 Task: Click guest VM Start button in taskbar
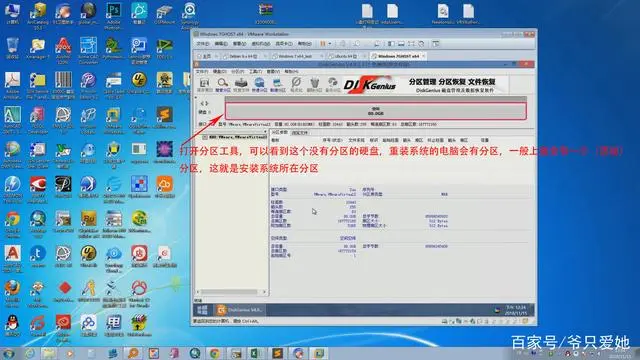click(202, 310)
